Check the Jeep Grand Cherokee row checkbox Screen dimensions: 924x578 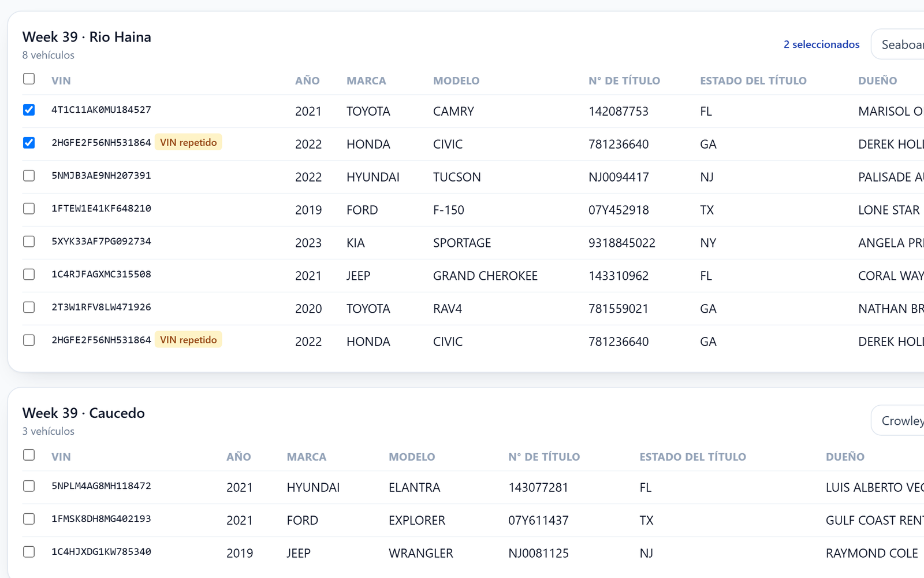coord(29,275)
